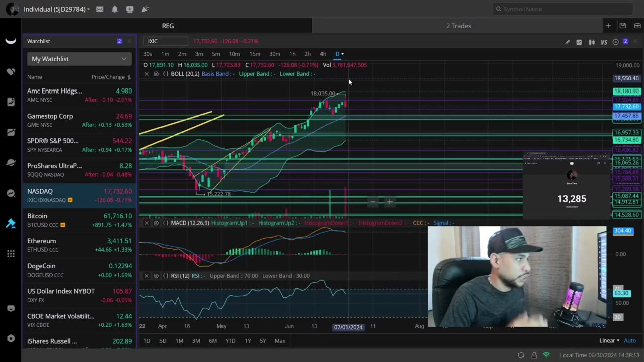644x362 pixels.
Task: Open the chat message icon in sidebar
Action: coord(11,308)
